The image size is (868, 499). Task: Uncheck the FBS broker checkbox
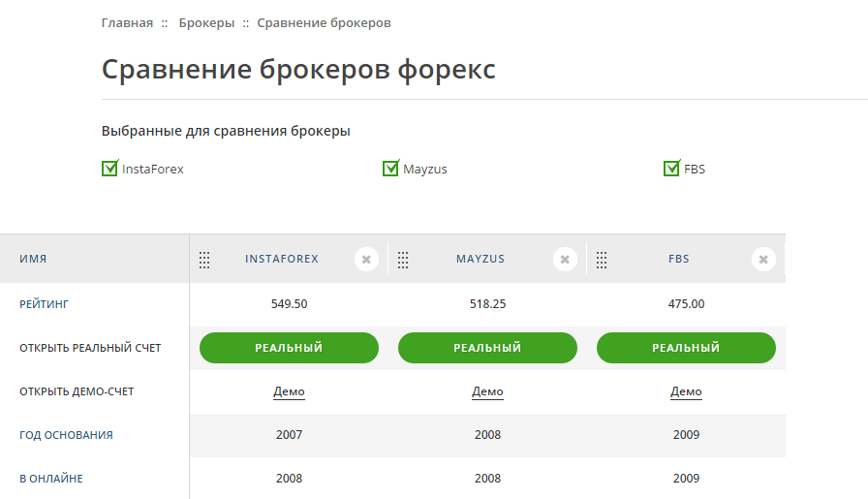tap(671, 168)
